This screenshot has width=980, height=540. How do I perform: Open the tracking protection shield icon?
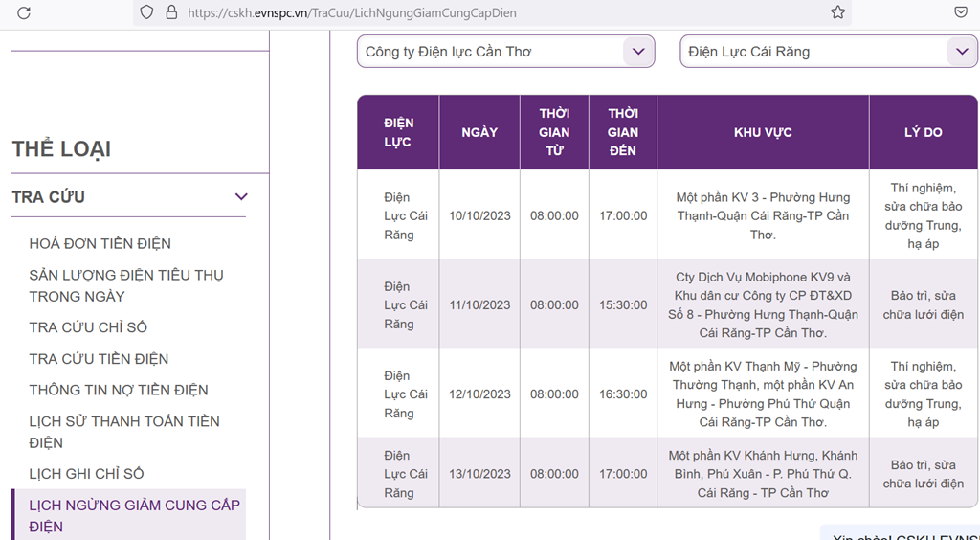146,12
